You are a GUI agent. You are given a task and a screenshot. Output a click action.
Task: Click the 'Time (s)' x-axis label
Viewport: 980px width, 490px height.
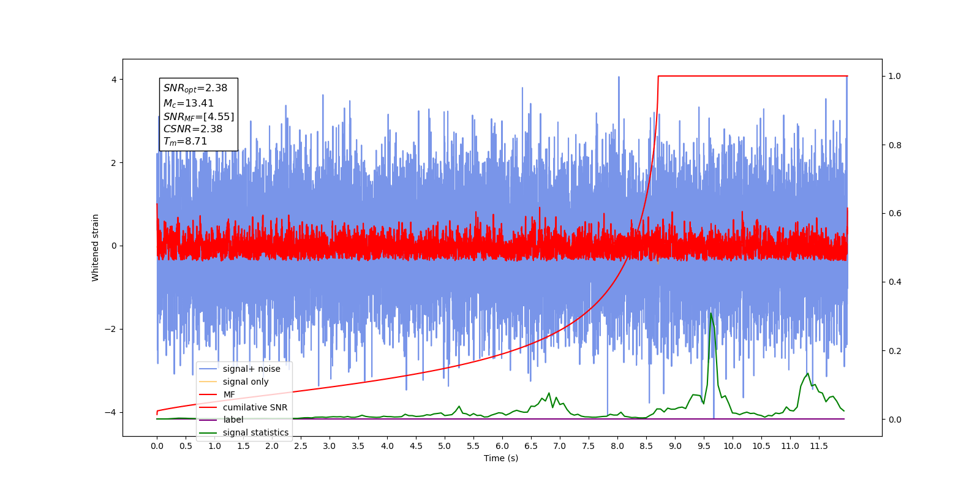click(501, 458)
